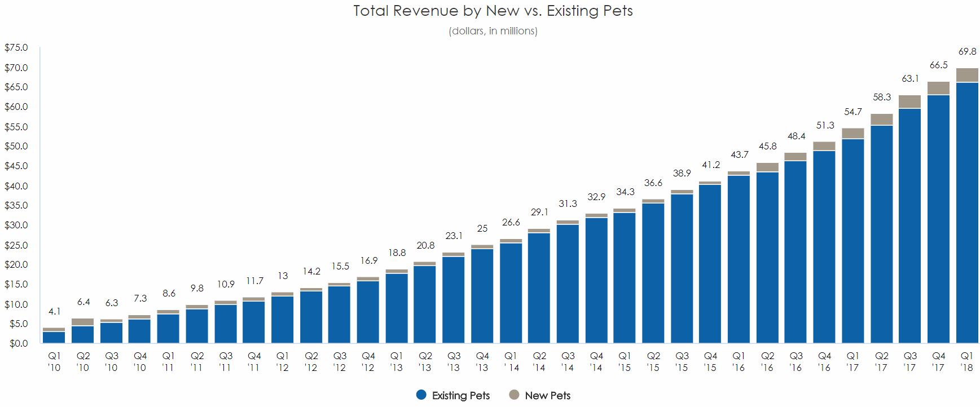Click the Q3 '12 axis label
980x407 pixels.
tap(340, 361)
